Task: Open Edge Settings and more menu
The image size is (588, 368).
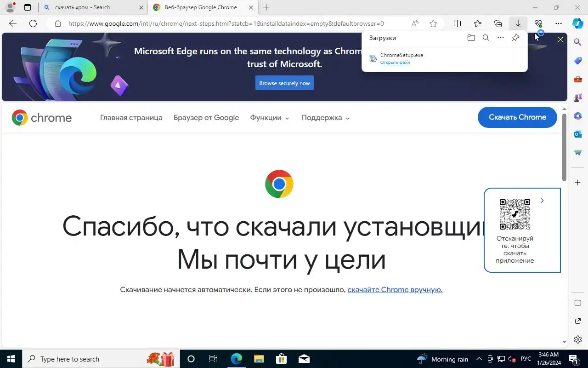Action: pyautogui.click(x=559, y=23)
